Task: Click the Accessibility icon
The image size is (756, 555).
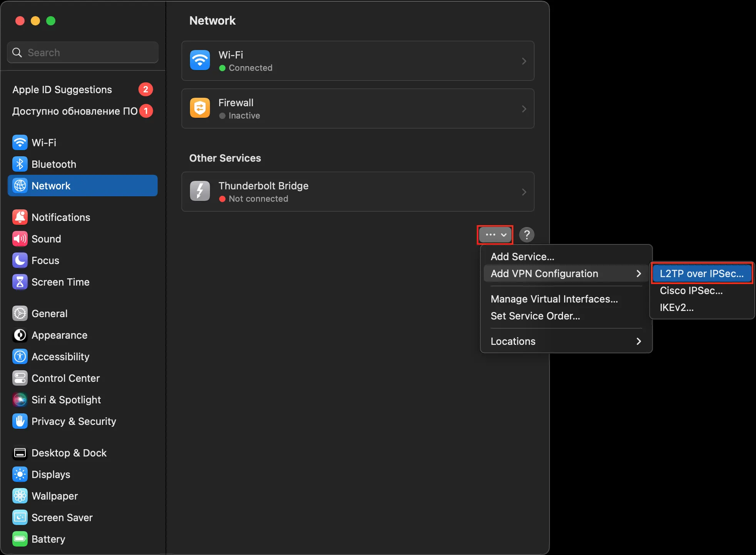Action: pos(20,357)
